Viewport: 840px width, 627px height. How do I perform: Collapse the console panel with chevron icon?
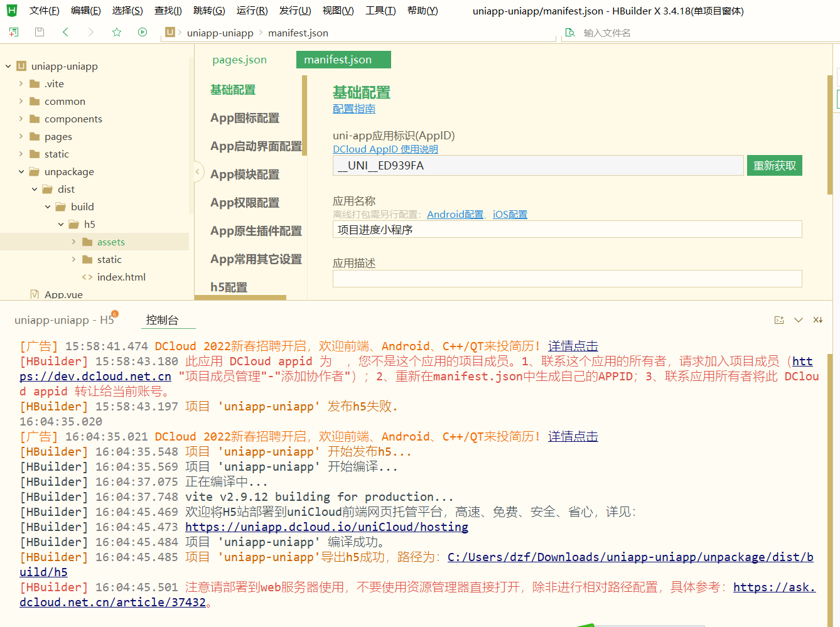[799, 320]
